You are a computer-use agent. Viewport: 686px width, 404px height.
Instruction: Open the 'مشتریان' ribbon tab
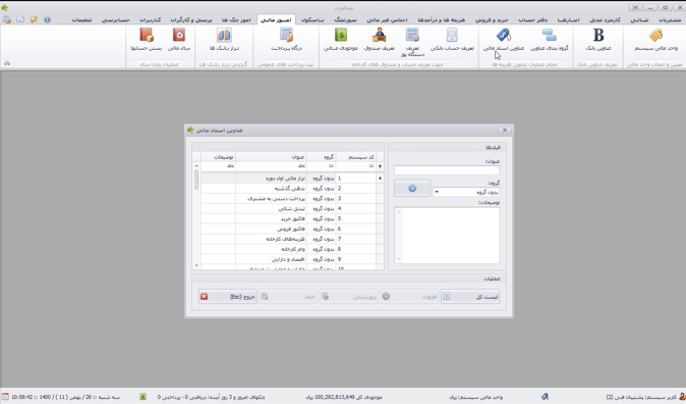pos(669,20)
